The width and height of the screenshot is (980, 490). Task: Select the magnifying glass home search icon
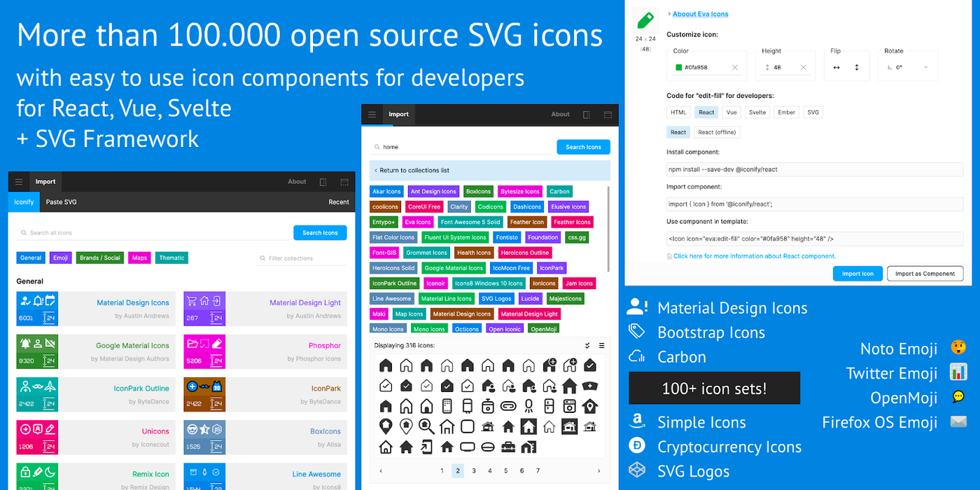coord(426,426)
